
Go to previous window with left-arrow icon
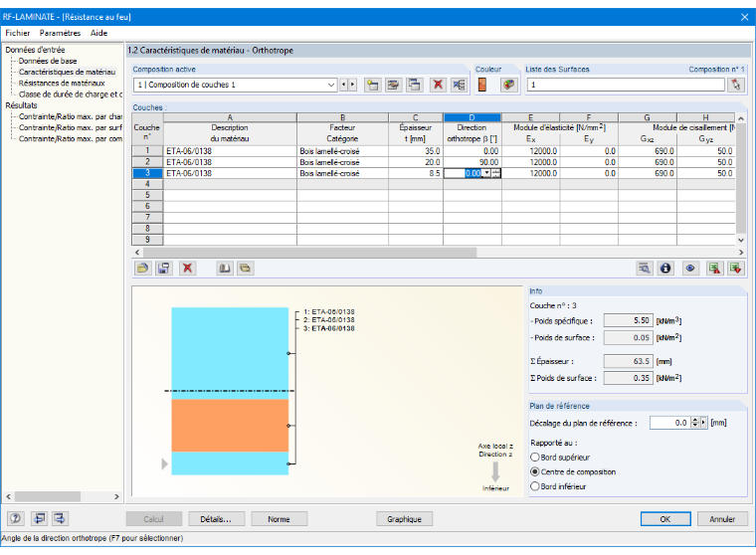pyautogui.click(x=39, y=518)
